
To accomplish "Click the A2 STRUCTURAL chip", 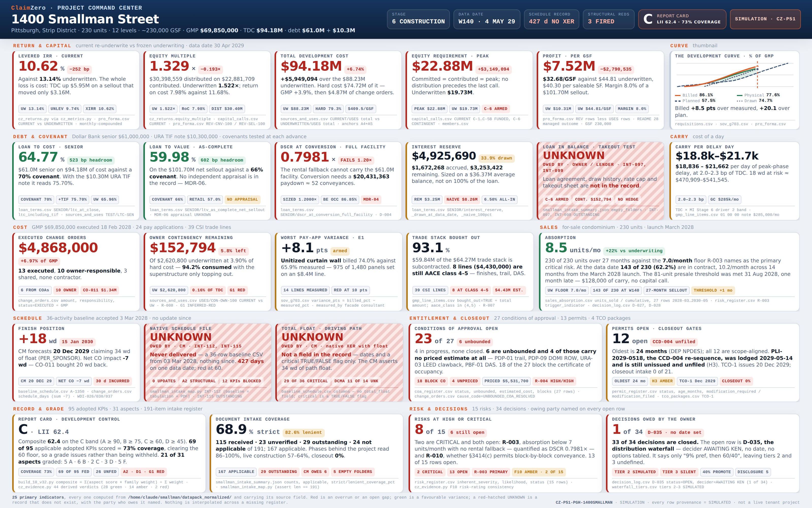I will click(x=199, y=381).
